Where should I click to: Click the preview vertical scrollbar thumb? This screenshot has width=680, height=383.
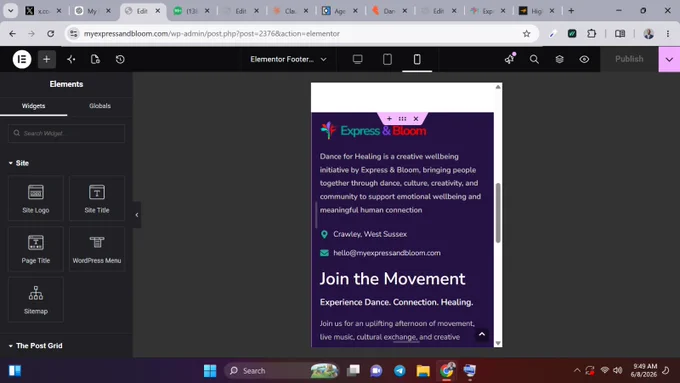coord(498,213)
